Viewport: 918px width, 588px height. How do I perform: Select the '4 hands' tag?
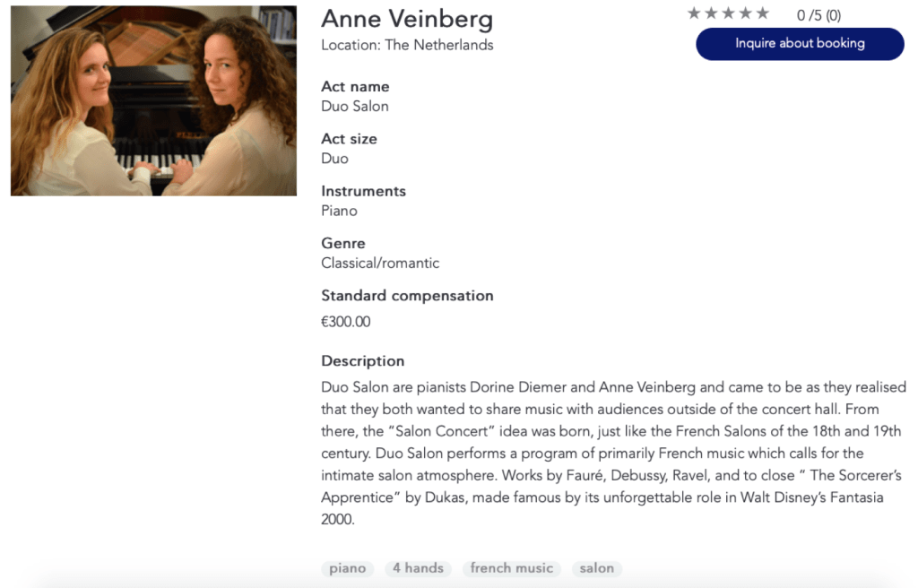click(x=418, y=568)
